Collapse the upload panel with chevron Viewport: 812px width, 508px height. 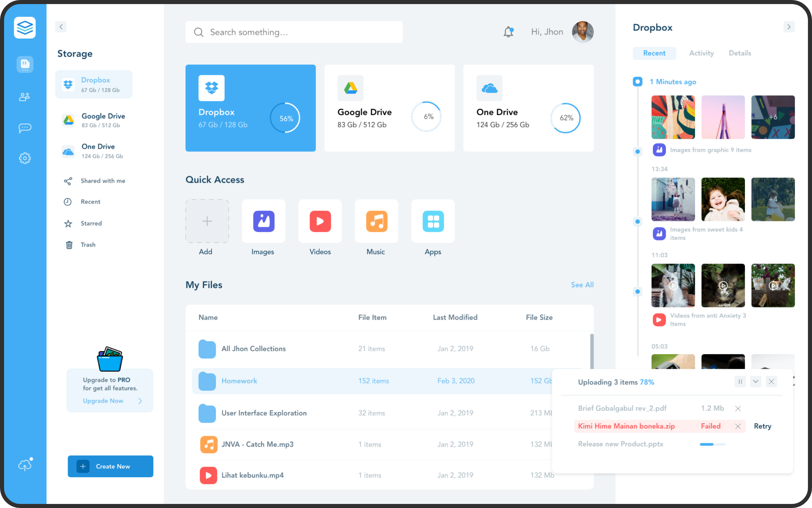pos(755,382)
